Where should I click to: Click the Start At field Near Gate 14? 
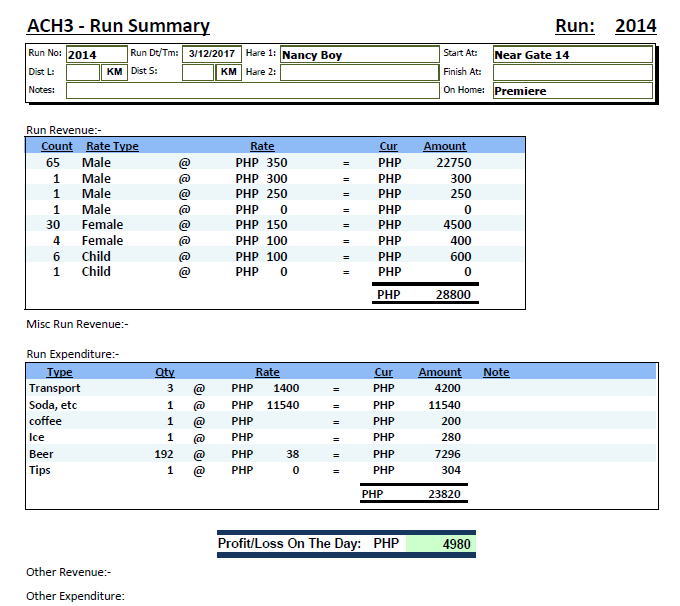(572, 55)
